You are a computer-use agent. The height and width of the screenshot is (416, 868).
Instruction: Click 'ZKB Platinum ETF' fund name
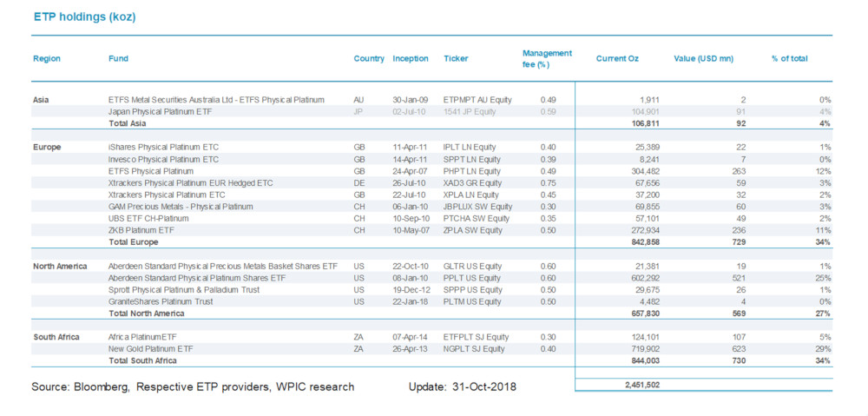point(141,230)
